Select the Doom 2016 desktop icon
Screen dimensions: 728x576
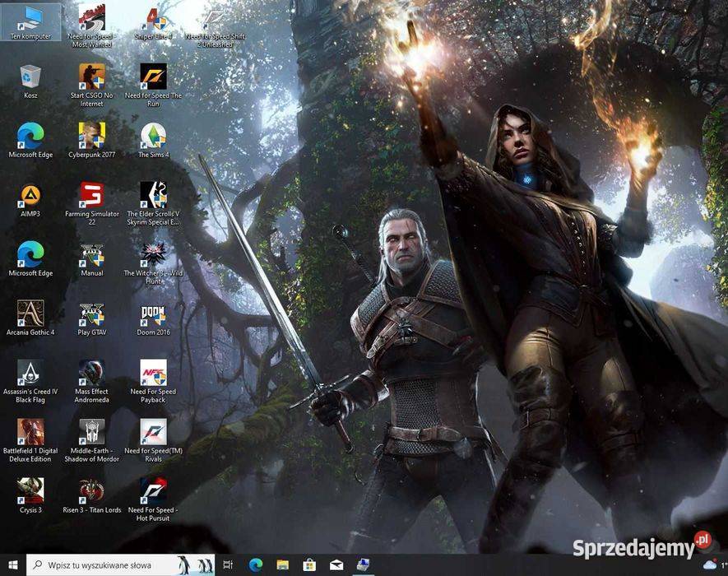tap(153, 314)
